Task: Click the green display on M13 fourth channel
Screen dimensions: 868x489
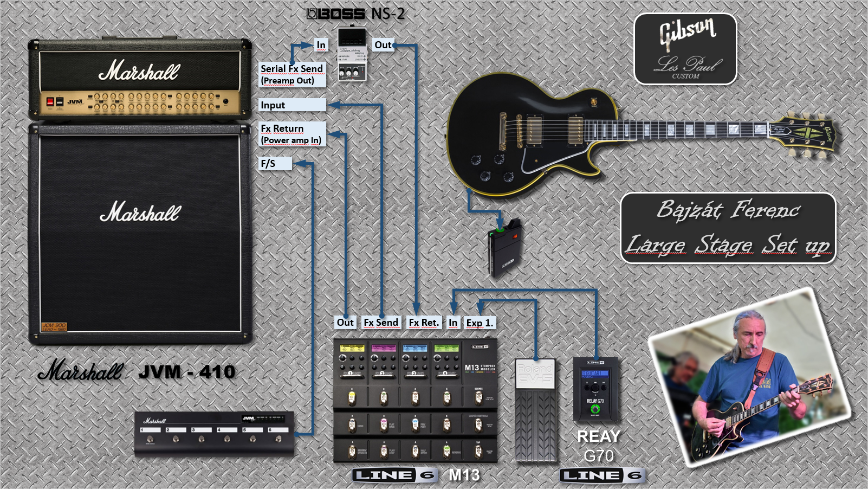Action: [x=446, y=348]
